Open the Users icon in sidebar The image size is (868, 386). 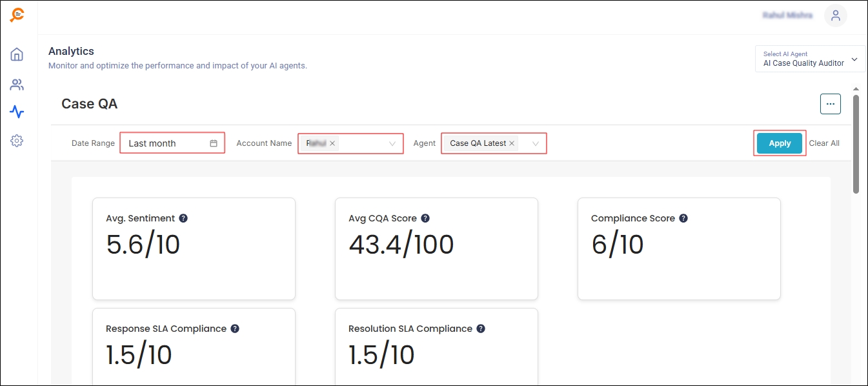[17, 85]
